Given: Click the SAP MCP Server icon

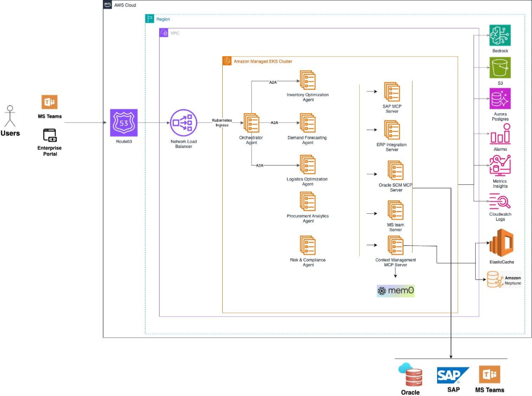Looking at the screenshot, I should click(x=392, y=92).
